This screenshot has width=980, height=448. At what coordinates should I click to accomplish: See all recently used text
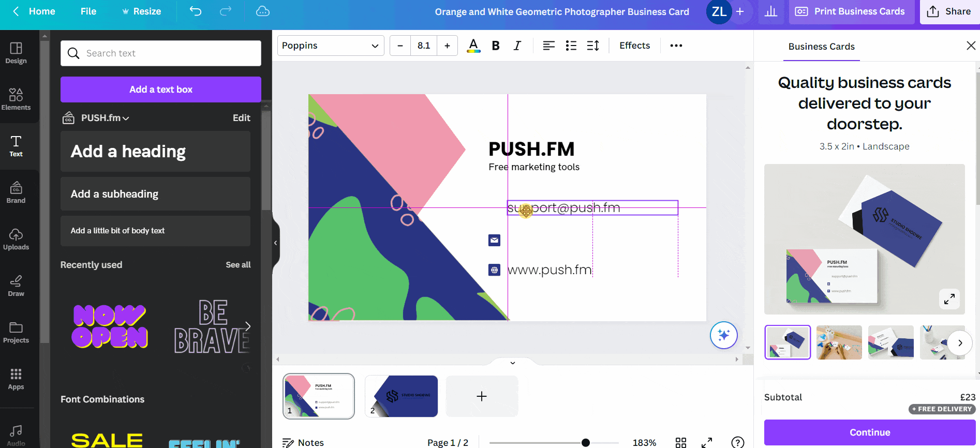pyautogui.click(x=238, y=265)
